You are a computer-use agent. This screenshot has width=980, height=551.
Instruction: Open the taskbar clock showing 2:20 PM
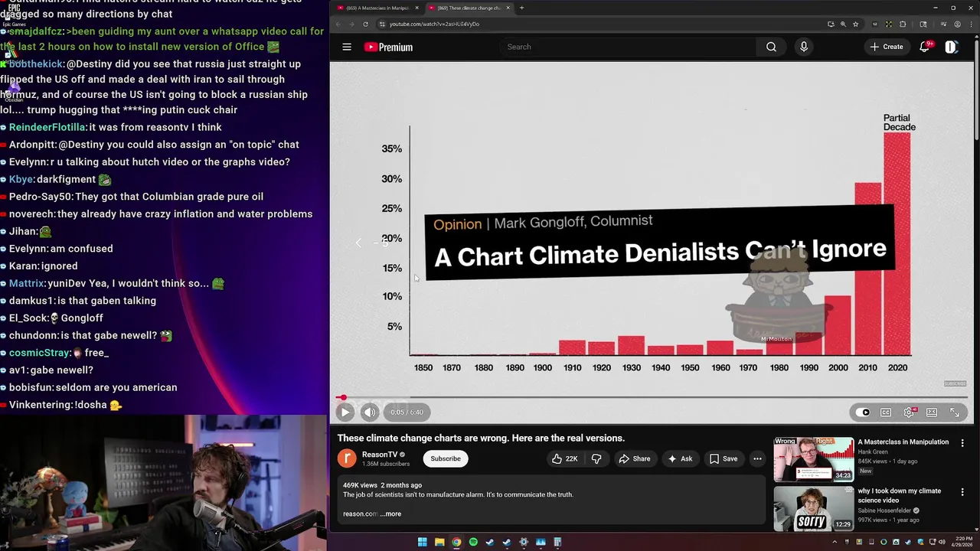(x=960, y=542)
